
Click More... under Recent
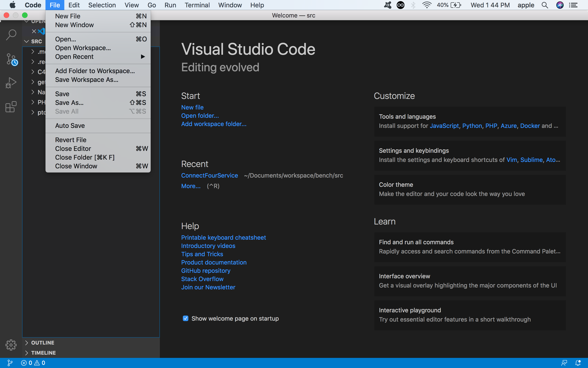click(191, 186)
